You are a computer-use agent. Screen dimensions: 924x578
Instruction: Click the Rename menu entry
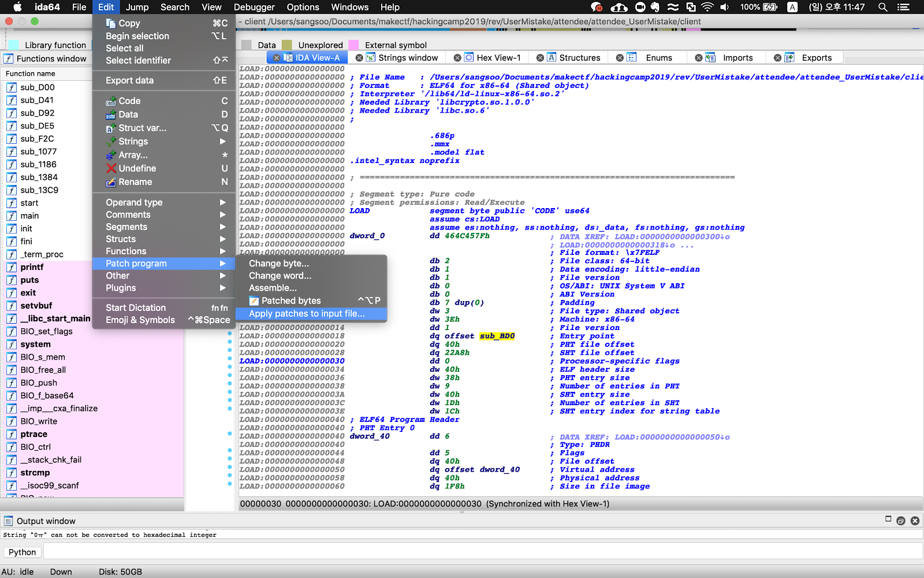(164, 182)
